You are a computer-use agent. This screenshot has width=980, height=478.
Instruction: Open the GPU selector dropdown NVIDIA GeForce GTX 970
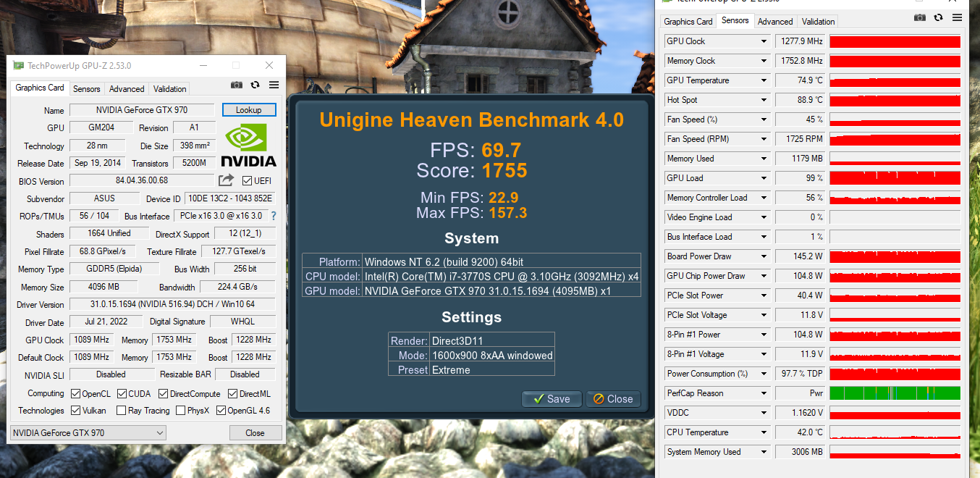click(88, 433)
